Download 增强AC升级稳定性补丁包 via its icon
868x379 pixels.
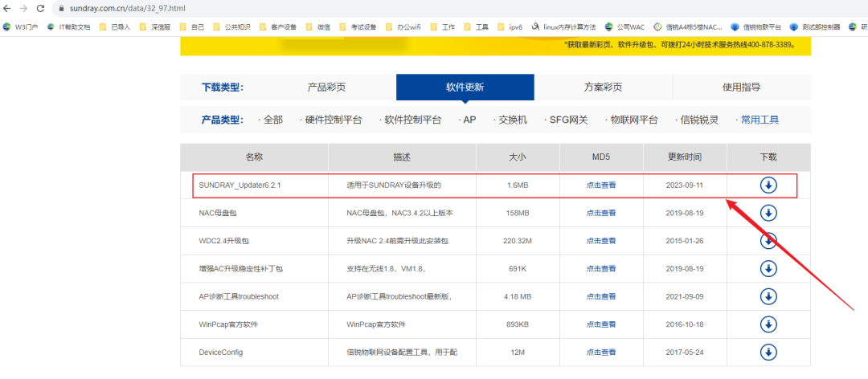(768, 268)
